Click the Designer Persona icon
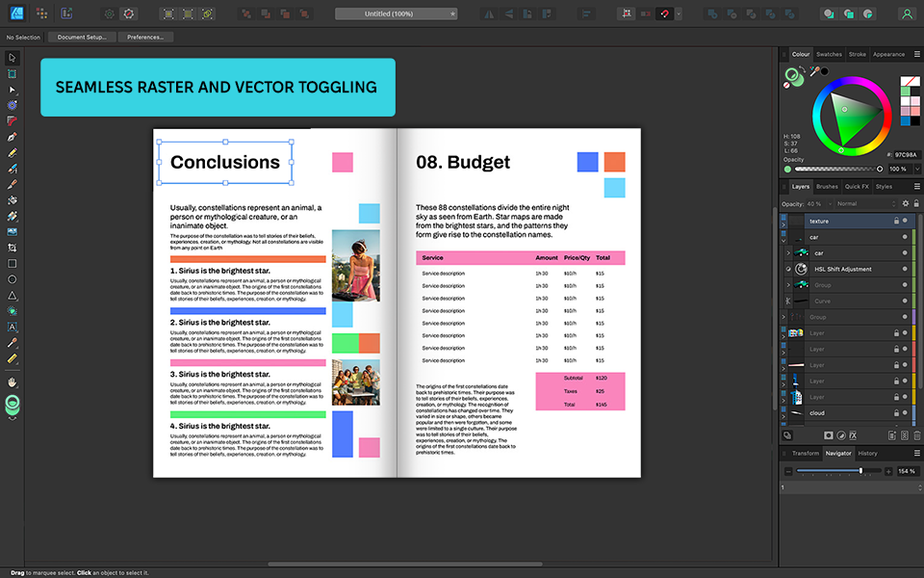 16,13
